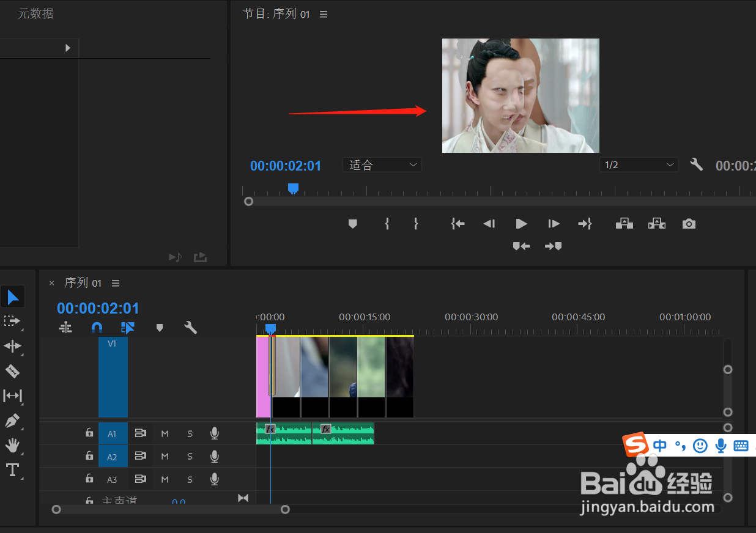This screenshot has height=533, width=756.
Task: Select the Hand tool
Action: (x=12, y=445)
